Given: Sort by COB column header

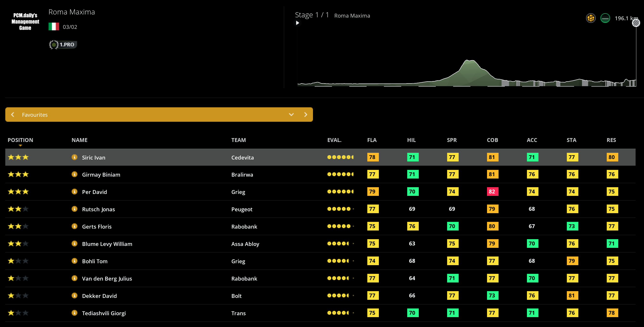Looking at the screenshot, I should coord(492,140).
